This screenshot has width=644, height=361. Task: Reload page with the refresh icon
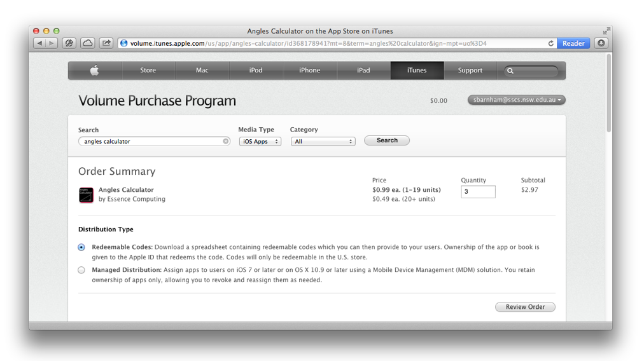(550, 43)
